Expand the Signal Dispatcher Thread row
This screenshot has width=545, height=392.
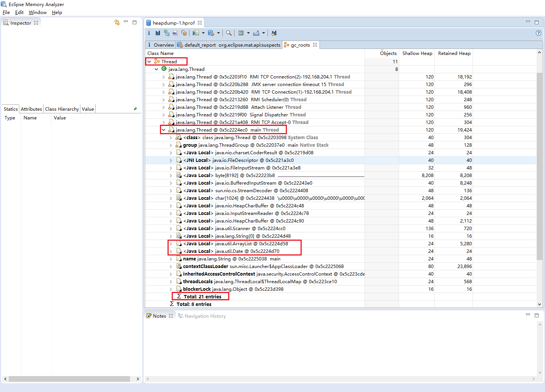click(x=164, y=114)
